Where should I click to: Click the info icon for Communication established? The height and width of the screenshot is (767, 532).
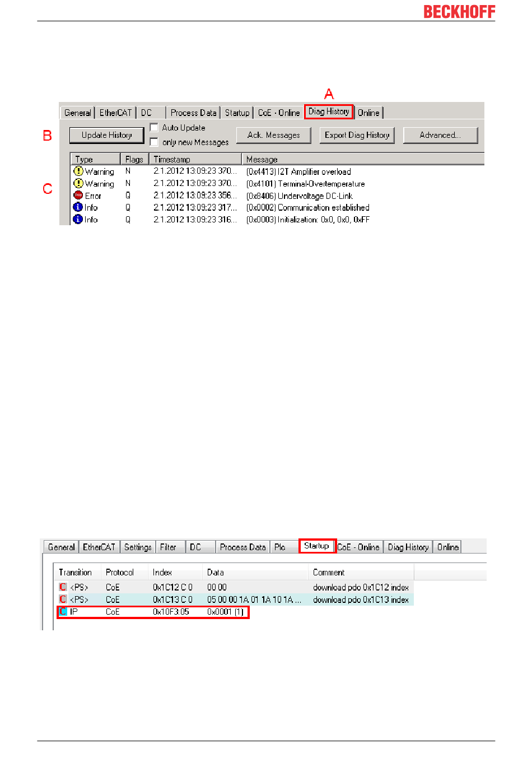point(78,207)
